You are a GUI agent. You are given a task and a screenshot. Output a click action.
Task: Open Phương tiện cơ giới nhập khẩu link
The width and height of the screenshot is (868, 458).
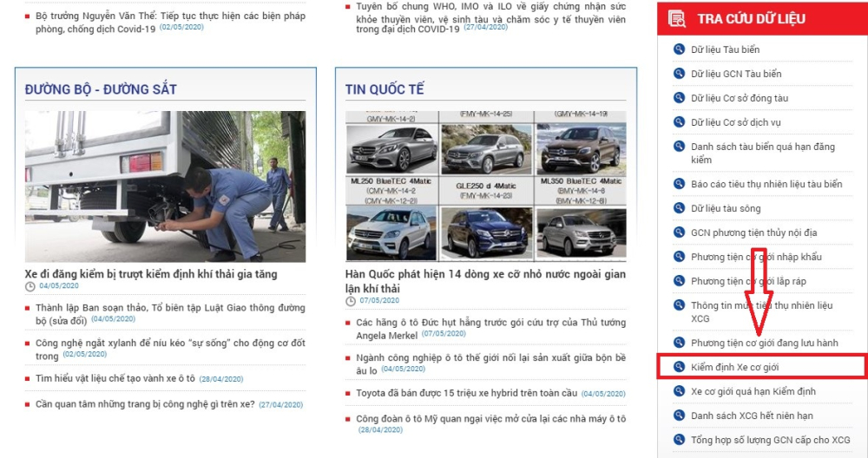pyautogui.click(x=756, y=258)
